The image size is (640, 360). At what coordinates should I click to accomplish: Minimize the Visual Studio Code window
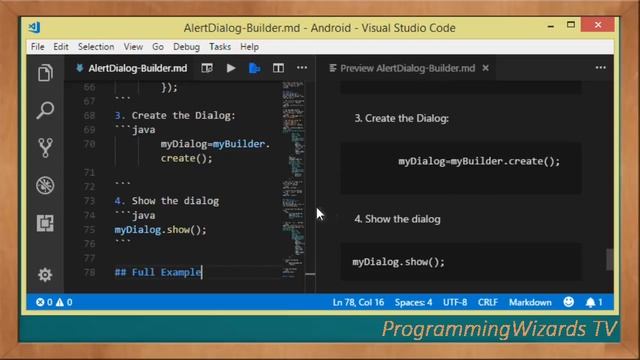[x=551, y=26]
